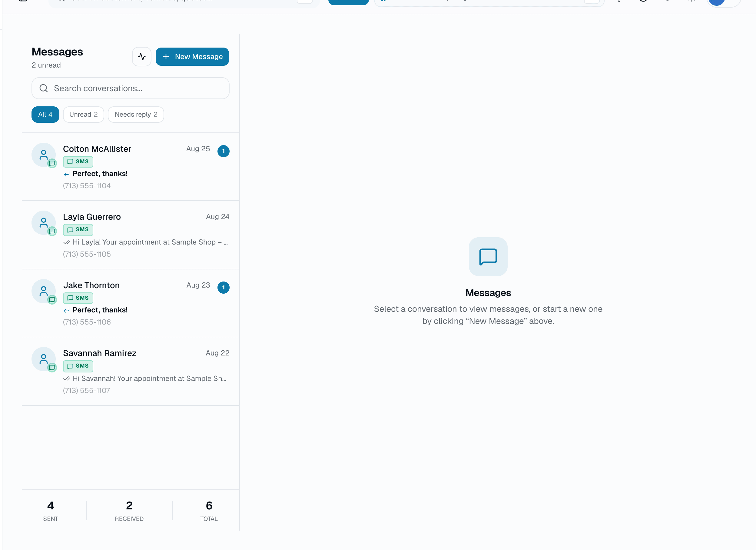This screenshot has height=550, width=756.
Task: Click Layla Guerrero's avatar icon
Action: (44, 223)
